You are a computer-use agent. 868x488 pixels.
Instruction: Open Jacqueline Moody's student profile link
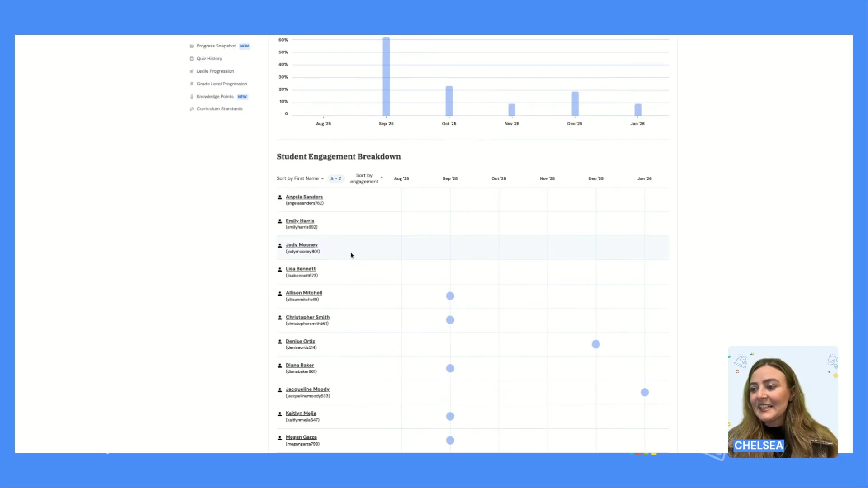307,389
